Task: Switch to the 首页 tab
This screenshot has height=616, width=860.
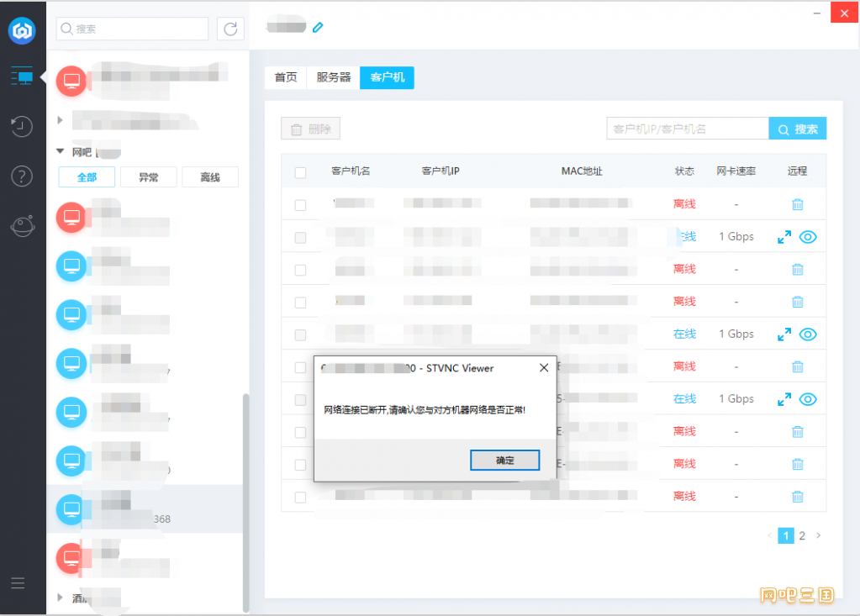Action: (286, 77)
